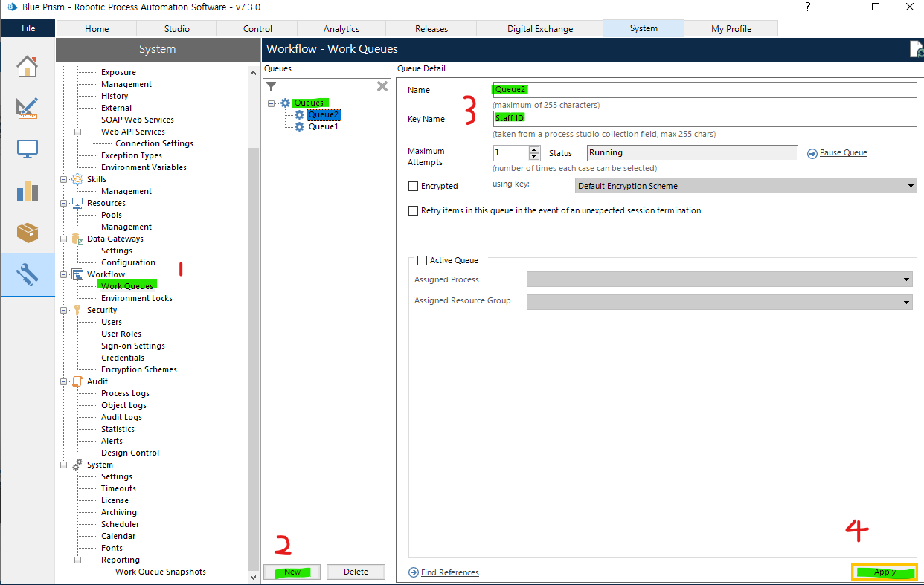Click the Find References link
Screen dimensions: 924x585
450,572
